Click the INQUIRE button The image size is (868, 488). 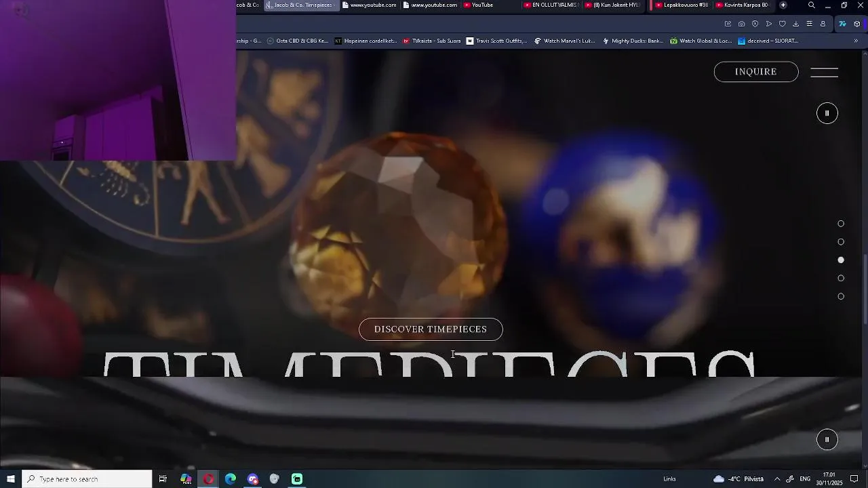pos(756,72)
